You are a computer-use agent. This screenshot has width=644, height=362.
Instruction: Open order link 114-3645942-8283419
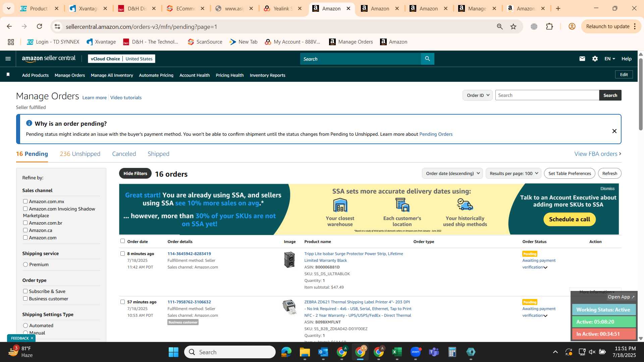click(189, 254)
